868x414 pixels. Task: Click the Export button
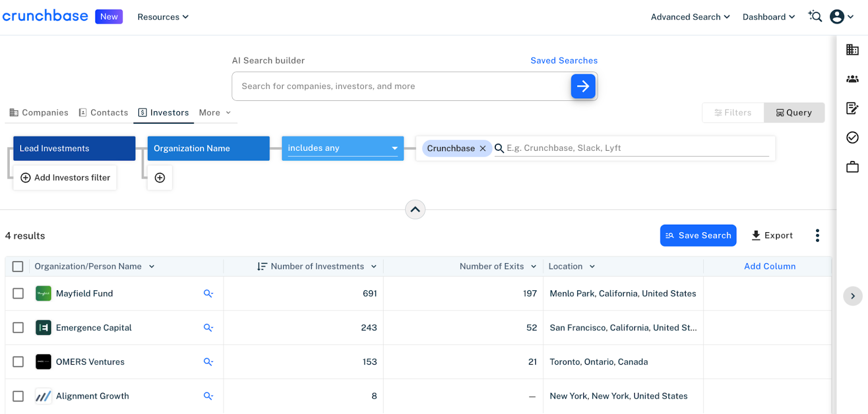(772, 235)
